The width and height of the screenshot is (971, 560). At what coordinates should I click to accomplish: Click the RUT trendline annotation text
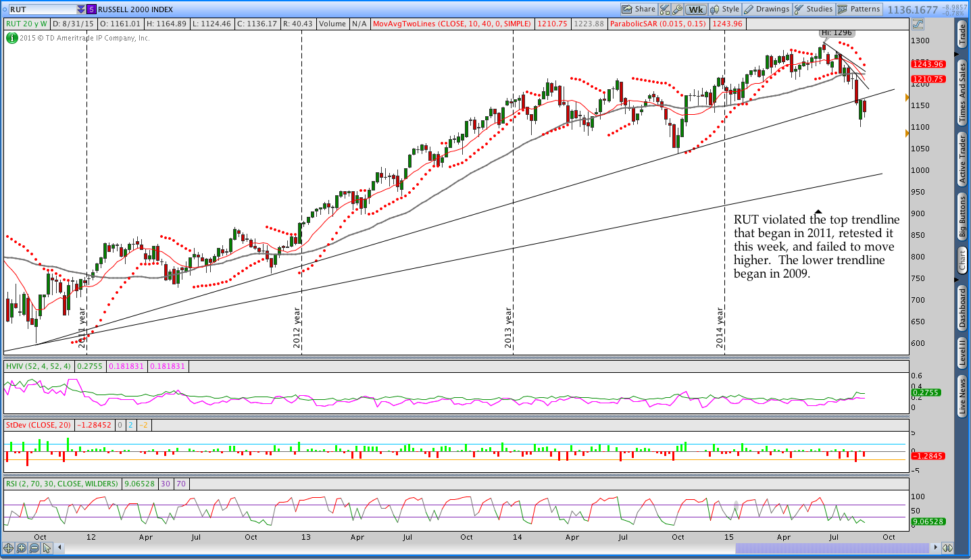click(x=817, y=247)
